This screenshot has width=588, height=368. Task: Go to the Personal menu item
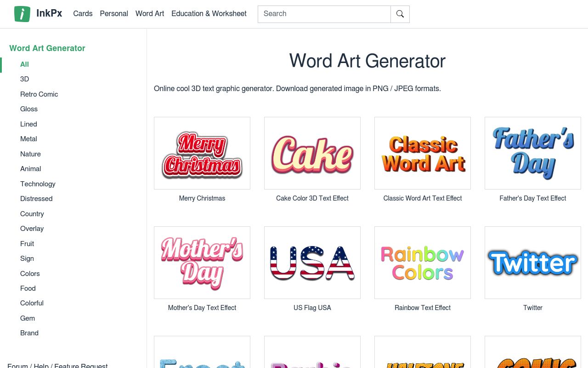114,14
